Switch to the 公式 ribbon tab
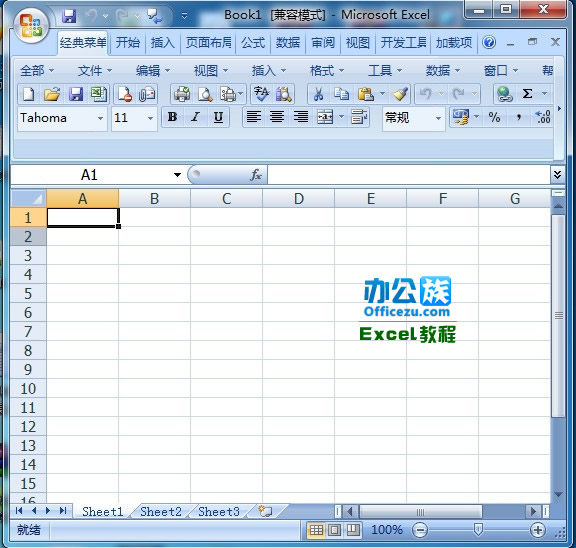Image resolution: width=576 pixels, height=548 pixels. (253, 43)
